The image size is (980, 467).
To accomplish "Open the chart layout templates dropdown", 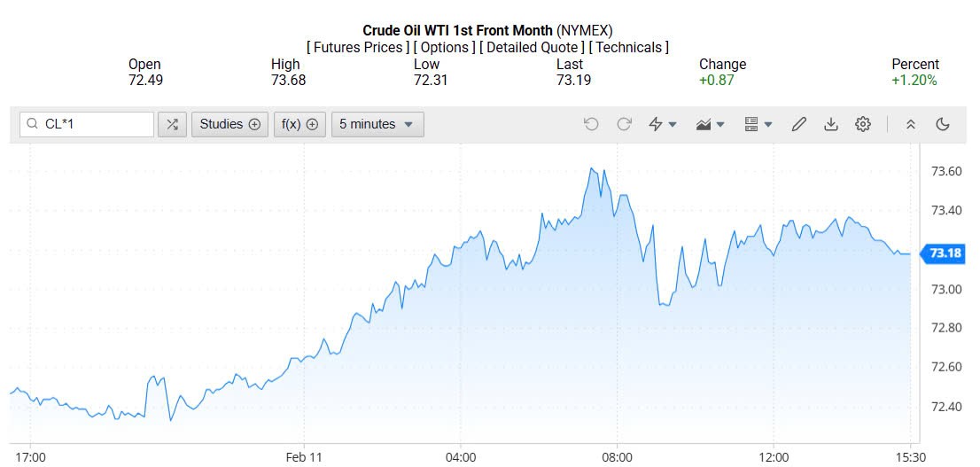I will click(x=758, y=124).
